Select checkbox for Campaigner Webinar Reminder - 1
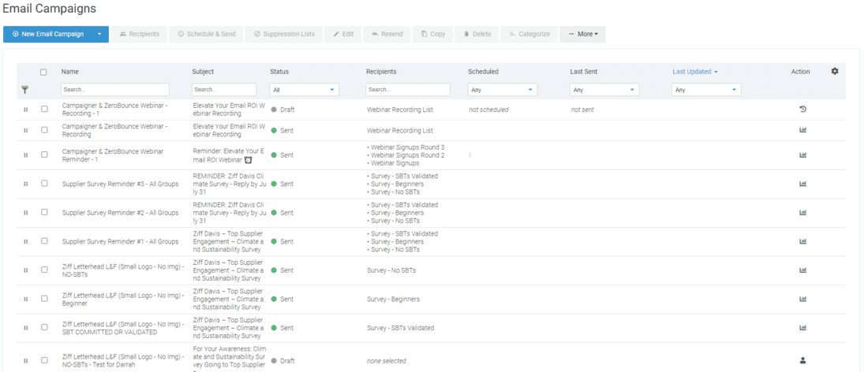This screenshot has width=868, height=372. pyautogui.click(x=44, y=155)
